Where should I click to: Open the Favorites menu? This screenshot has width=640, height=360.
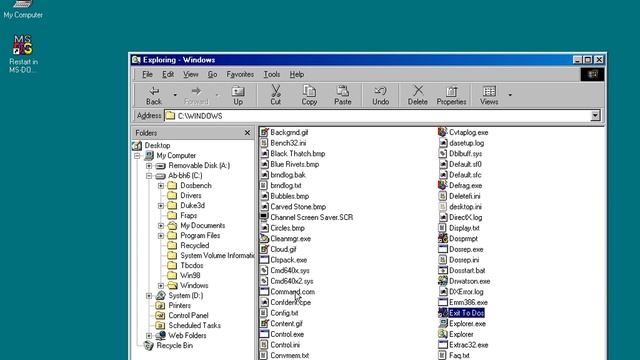click(240, 74)
